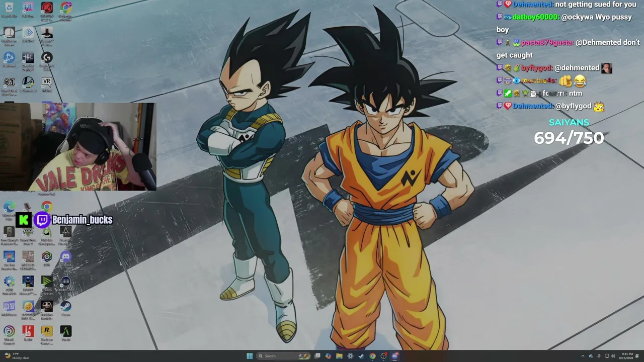Expand the system tray hidden icons chevron
644x362 pixels.
(x=583, y=356)
